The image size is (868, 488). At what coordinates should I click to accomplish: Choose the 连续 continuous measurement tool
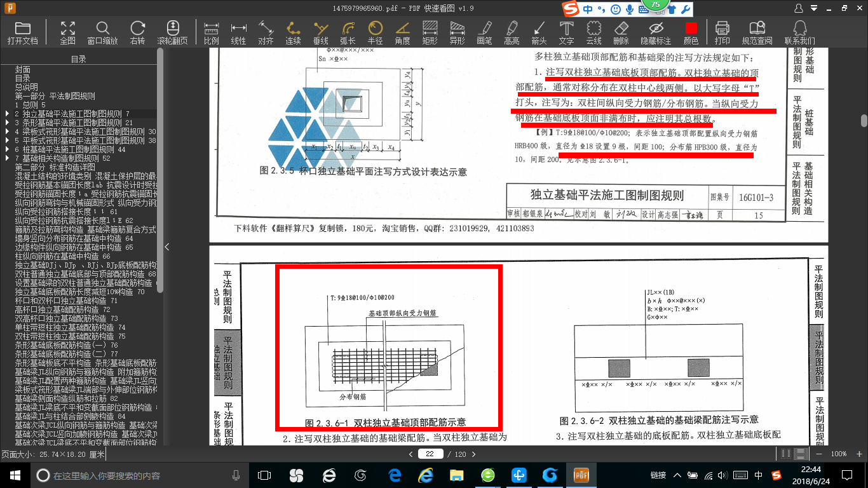click(293, 32)
